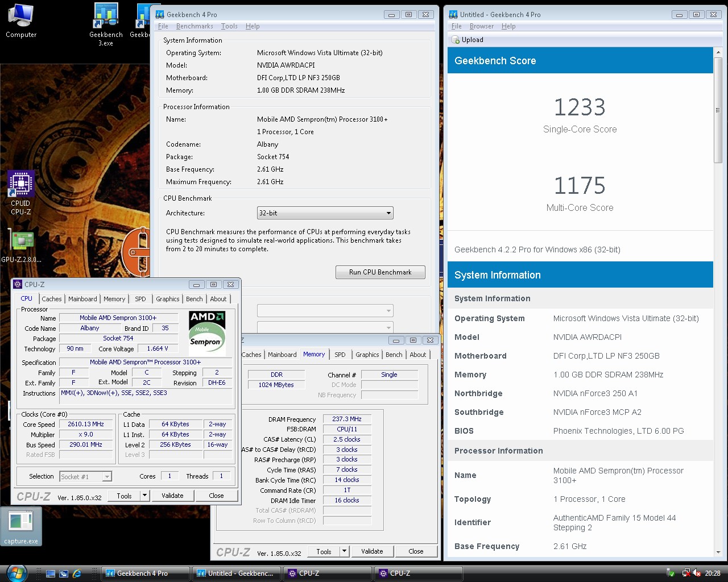
Task: Open the second disabled dropdown in Geekbench window
Action: 325,327
